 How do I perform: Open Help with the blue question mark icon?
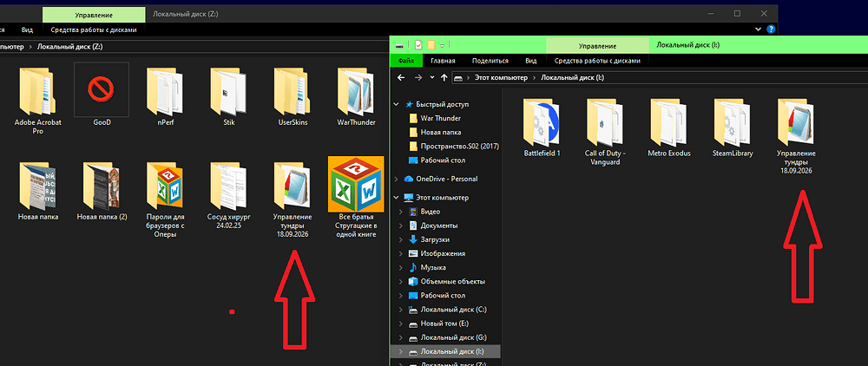point(770,29)
